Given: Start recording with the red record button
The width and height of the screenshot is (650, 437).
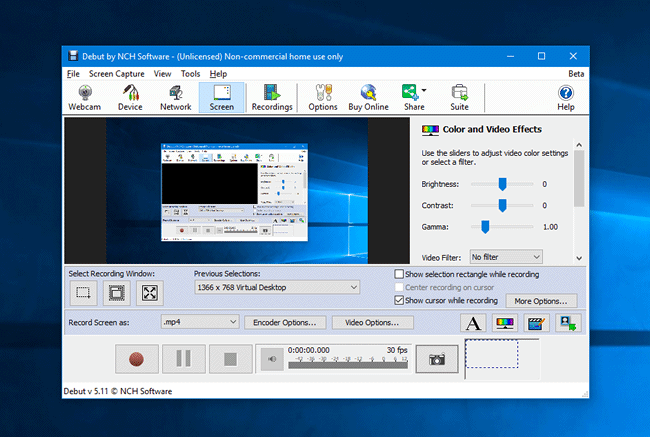Looking at the screenshot, I should coord(137,359).
